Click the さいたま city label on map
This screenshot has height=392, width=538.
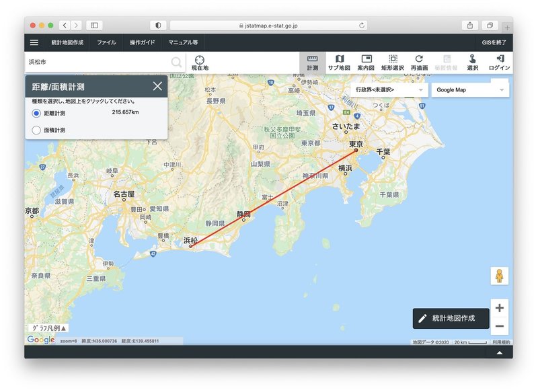(346, 126)
